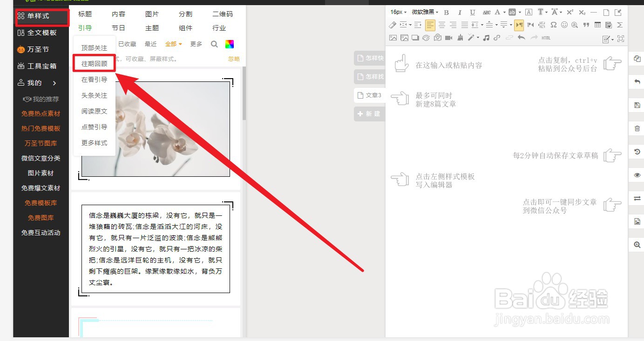Select 往期回顾 from the dropdown menu
The image size is (644, 341).
tap(95, 64)
